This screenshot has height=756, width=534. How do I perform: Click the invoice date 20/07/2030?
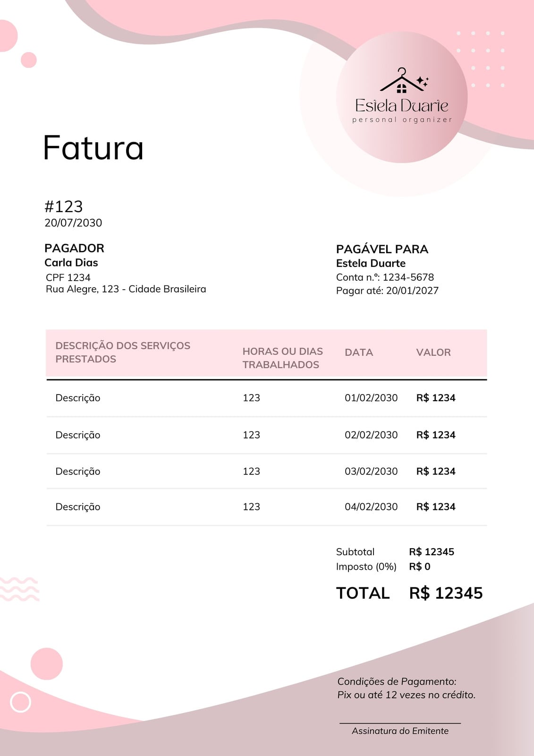(x=73, y=223)
